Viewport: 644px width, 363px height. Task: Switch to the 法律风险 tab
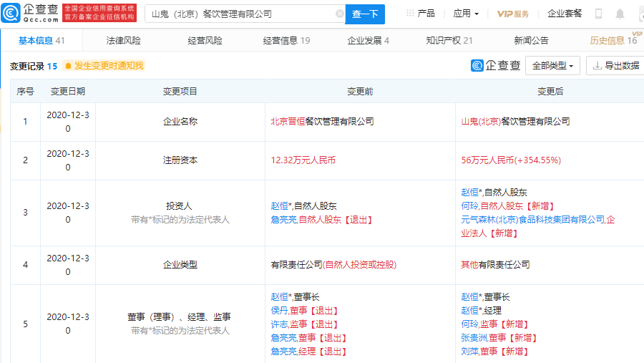123,40
